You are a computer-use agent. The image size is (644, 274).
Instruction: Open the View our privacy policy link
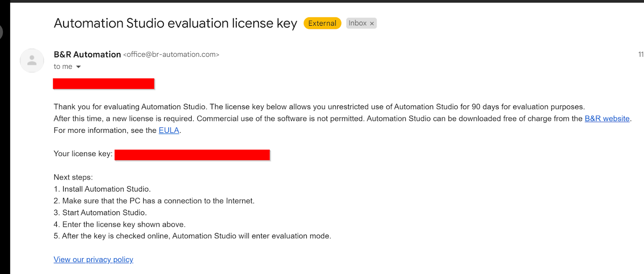click(x=93, y=260)
